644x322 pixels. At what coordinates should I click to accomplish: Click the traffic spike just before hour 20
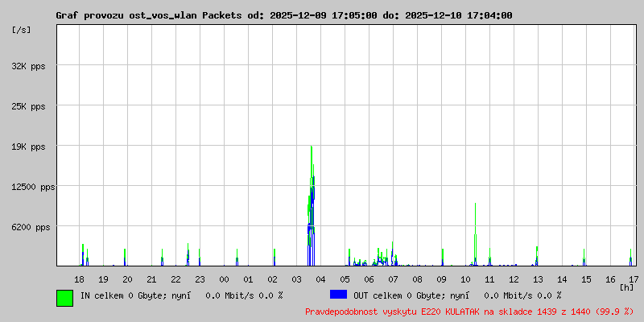pos(125,257)
